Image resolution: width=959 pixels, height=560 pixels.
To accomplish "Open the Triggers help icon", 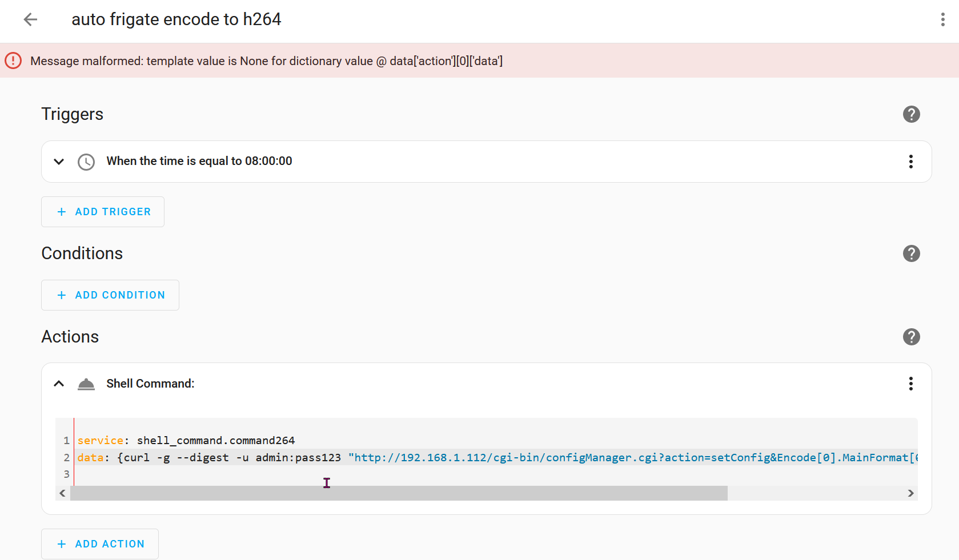I will (911, 114).
